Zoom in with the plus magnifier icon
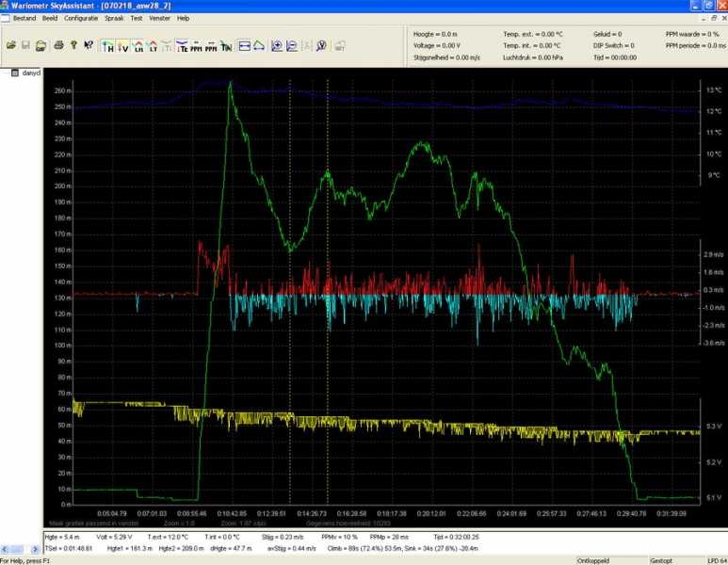728x565 pixels. [277, 46]
